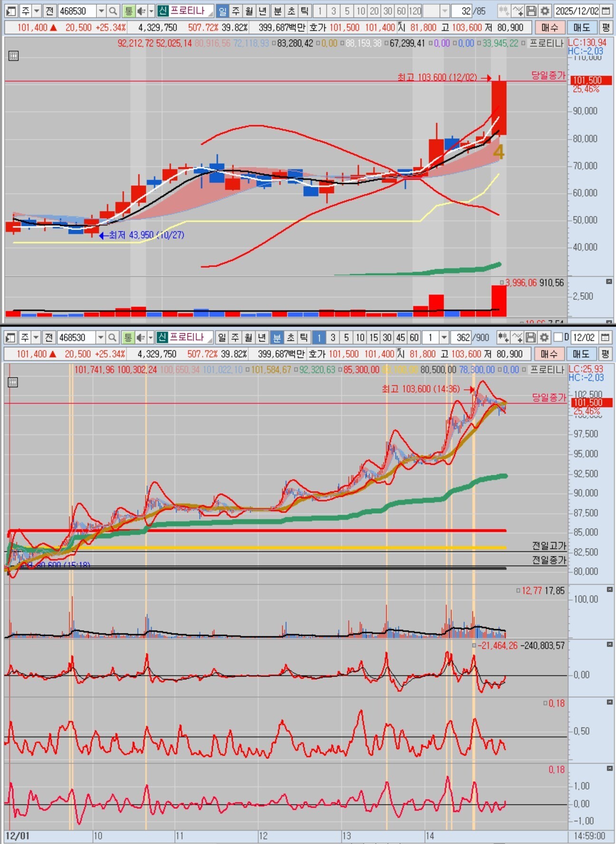Image resolution: width=616 pixels, height=844 pixels.
Task: Toggle the 33,945,22 indicator square in upper legend
Action: 479,44
